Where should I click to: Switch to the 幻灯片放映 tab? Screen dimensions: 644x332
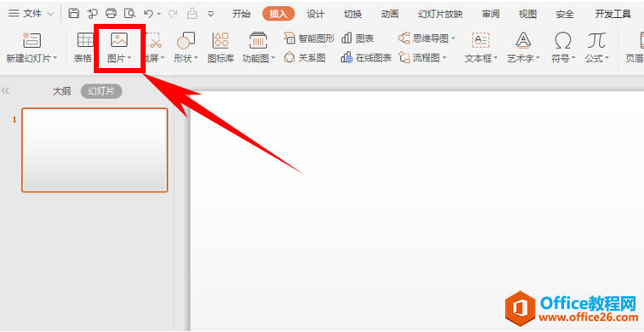440,14
